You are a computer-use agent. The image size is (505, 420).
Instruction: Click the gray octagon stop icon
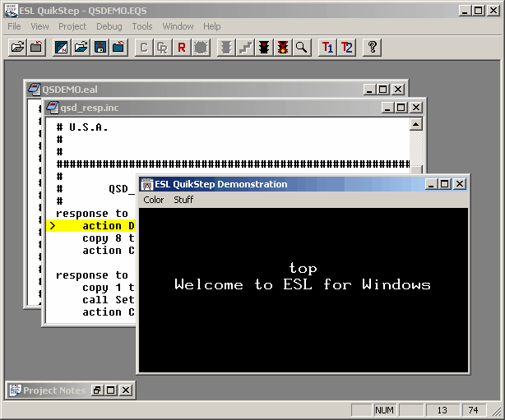click(201, 48)
